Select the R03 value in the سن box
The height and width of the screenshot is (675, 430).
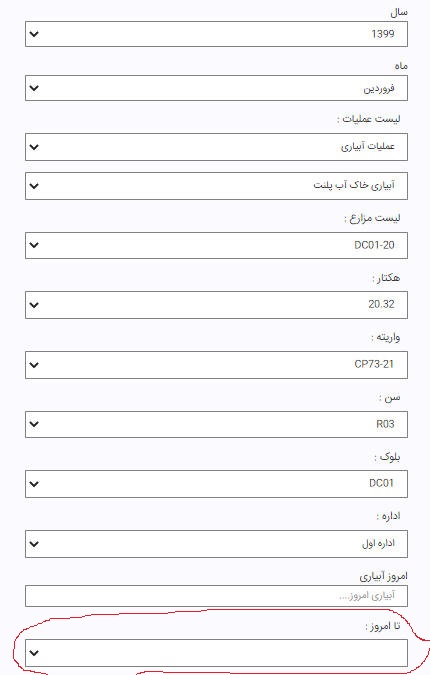point(385,424)
